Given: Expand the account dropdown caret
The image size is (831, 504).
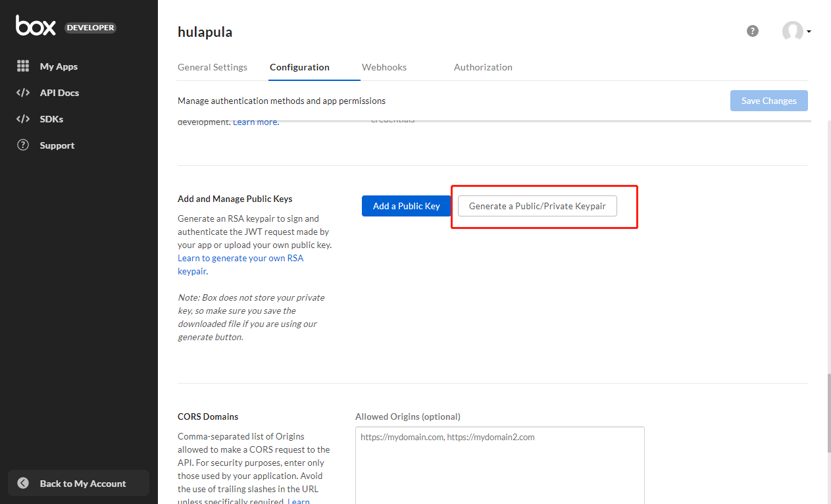Looking at the screenshot, I should pos(809,31).
